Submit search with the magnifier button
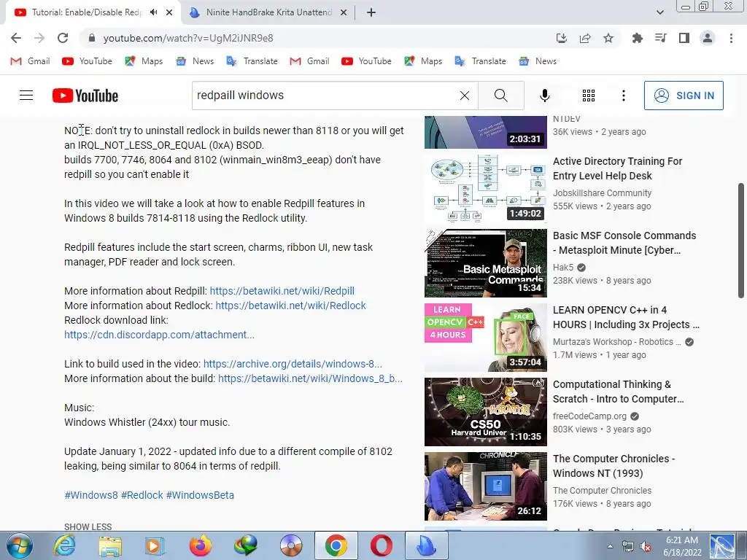The height and width of the screenshot is (560, 747). (500, 96)
